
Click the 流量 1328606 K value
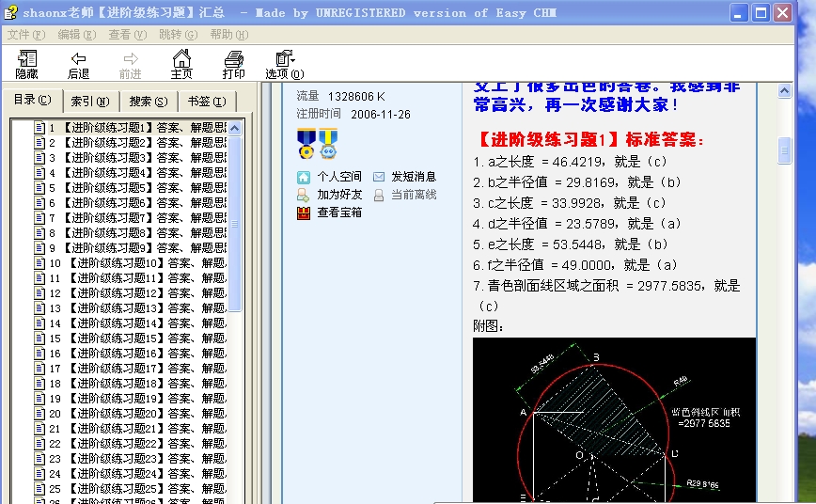click(x=356, y=96)
